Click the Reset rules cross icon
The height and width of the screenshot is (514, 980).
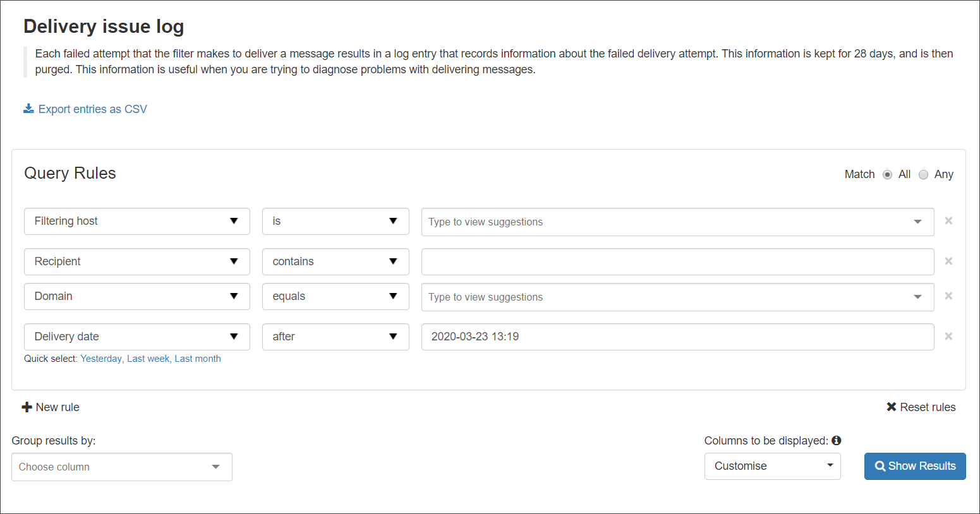point(892,407)
